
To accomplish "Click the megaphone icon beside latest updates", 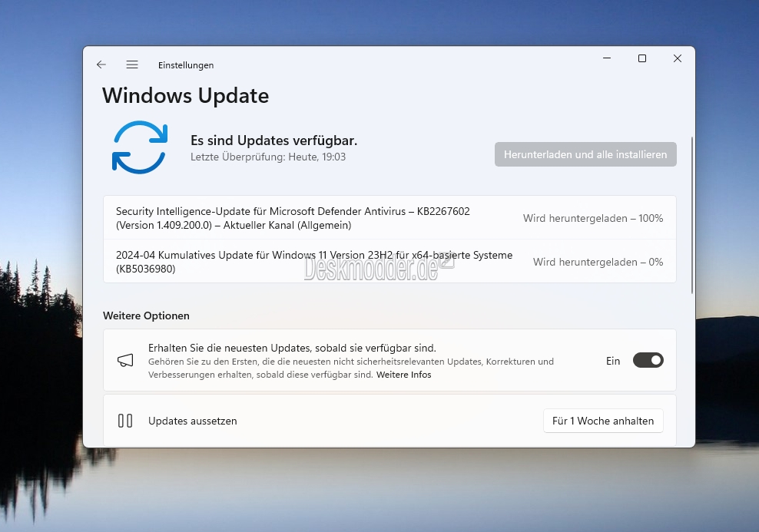I will click(x=125, y=360).
